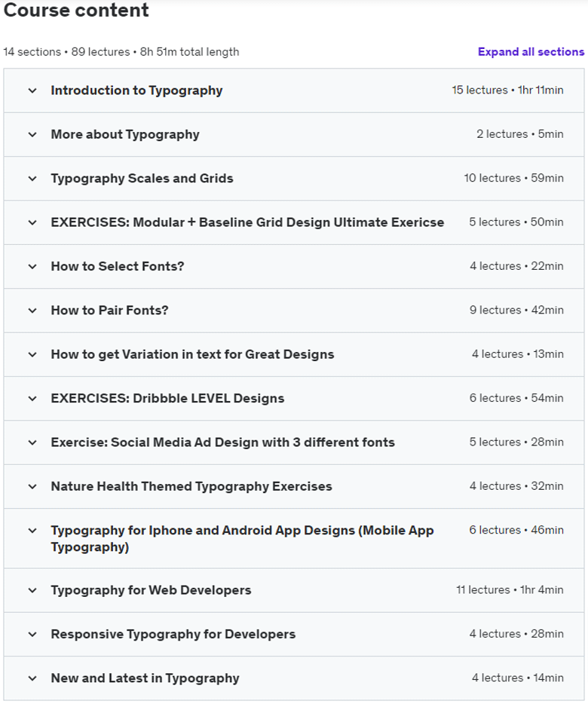
Task: Click '5 lectures • 28min' text
Action: tap(516, 442)
